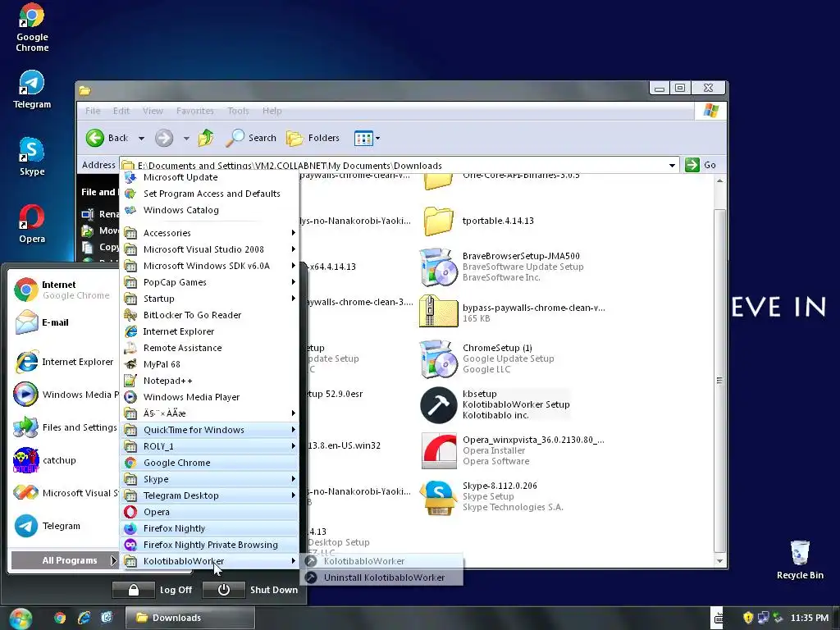Open the Recycle Bin on desktop
Viewport: 840px width, 630px height.
click(x=800, y=559)
